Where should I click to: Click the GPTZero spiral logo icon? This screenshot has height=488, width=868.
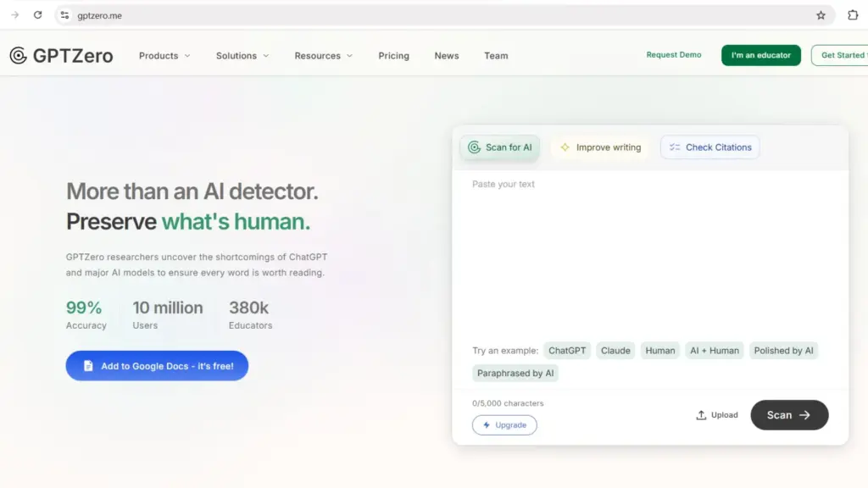pos(19,55)
